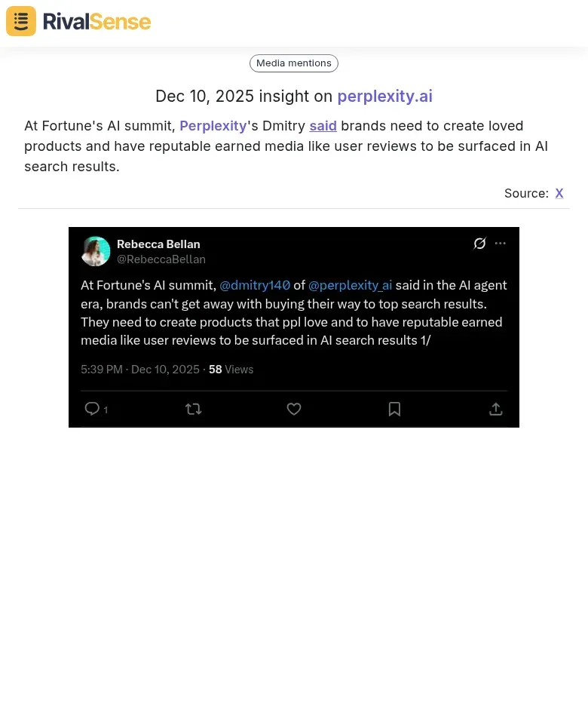
Task: Open the tweet's more options menu
Action: click(501, 243)
